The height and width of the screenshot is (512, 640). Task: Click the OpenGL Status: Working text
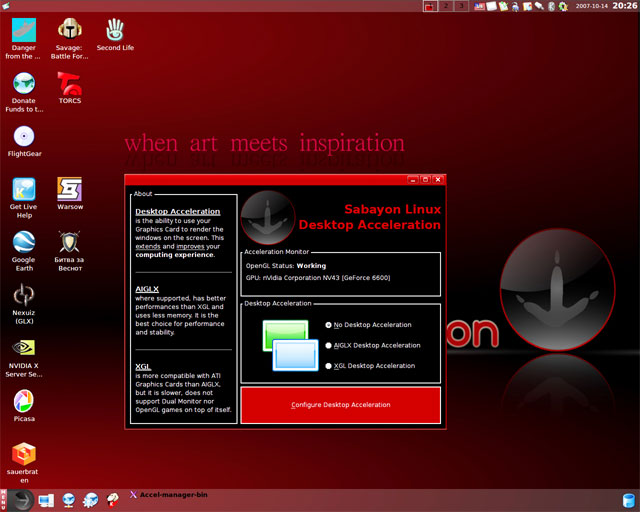point(286,266)
